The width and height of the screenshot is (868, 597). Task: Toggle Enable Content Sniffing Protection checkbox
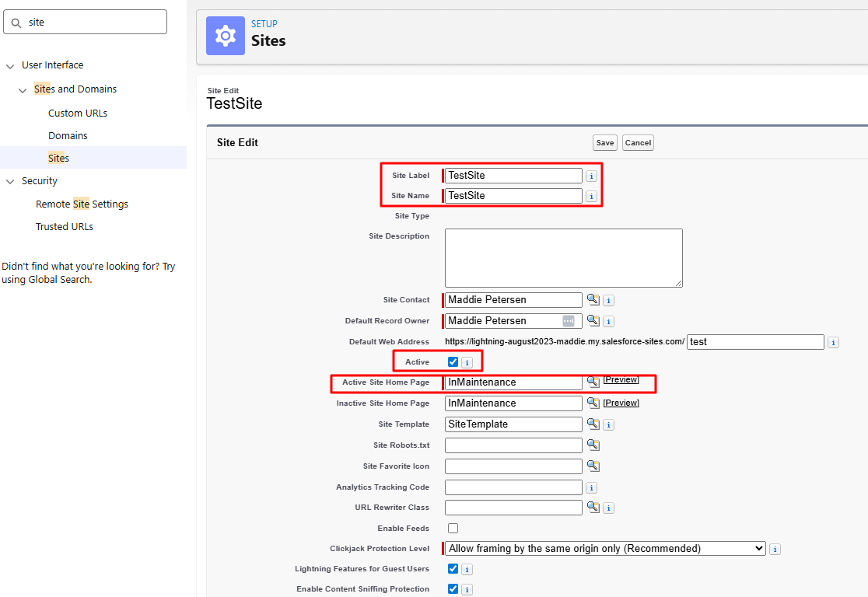[x=453, y=588]
